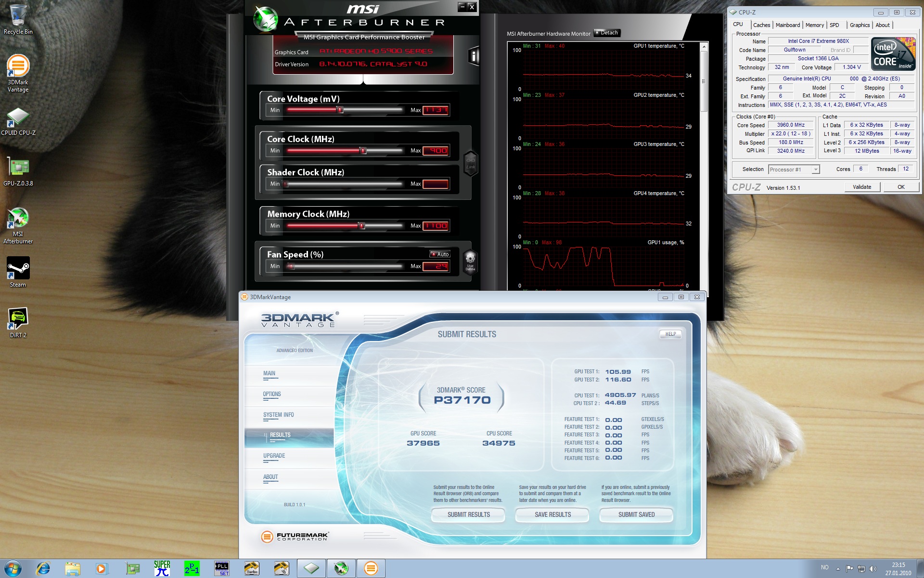This screenshot has width=924, height=578.
Task: Select the RESULTS section in 3DMark Vantage
Action: coord(289,437)
